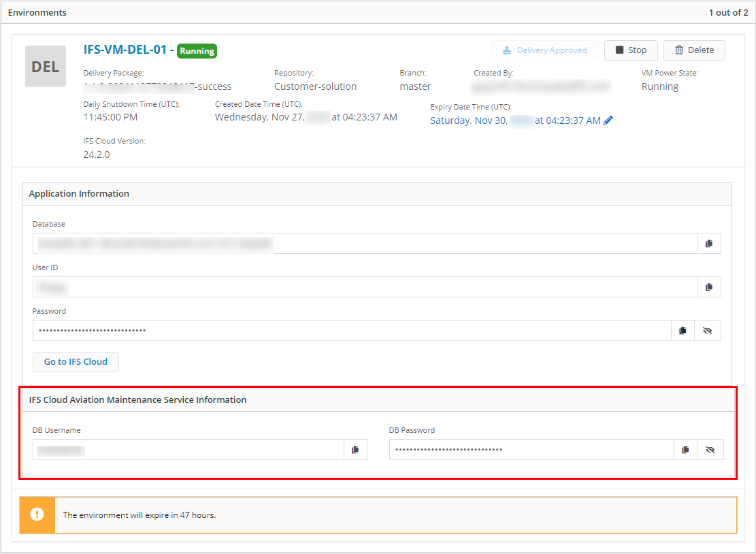Copy the Database connection string
Viewport: 756px width, 554px height.
coord(709,244)
